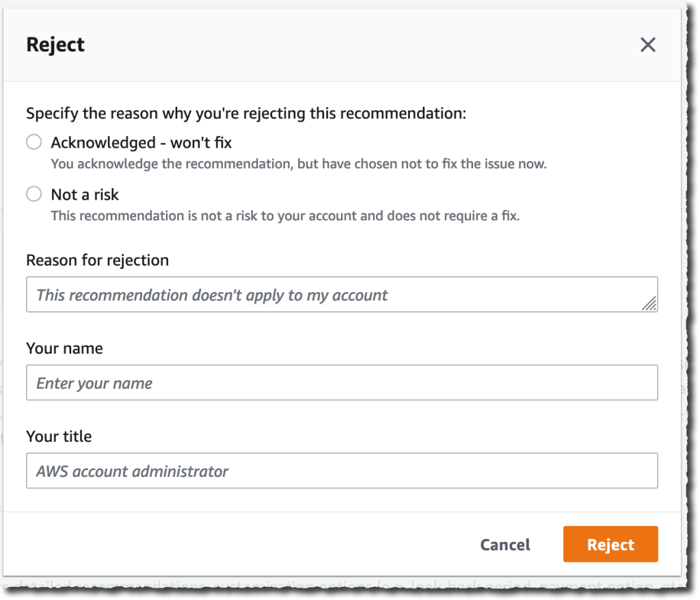
Task: Click the "Not a risk" label text
Action: [x=84, y=194]
